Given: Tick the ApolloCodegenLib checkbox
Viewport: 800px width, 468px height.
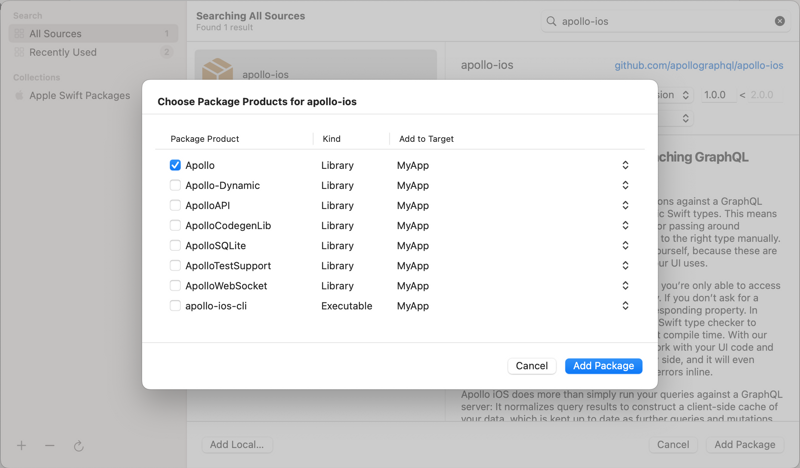Looking at the screenshot, I should (x=175, y=226).
